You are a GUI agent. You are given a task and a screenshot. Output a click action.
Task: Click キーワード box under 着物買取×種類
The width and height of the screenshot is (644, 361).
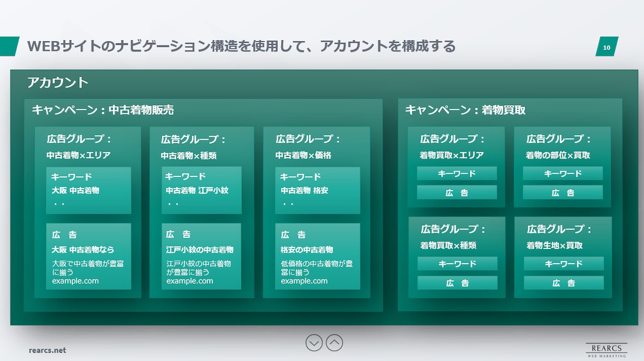pyautogui.click(x=457, y=264)
